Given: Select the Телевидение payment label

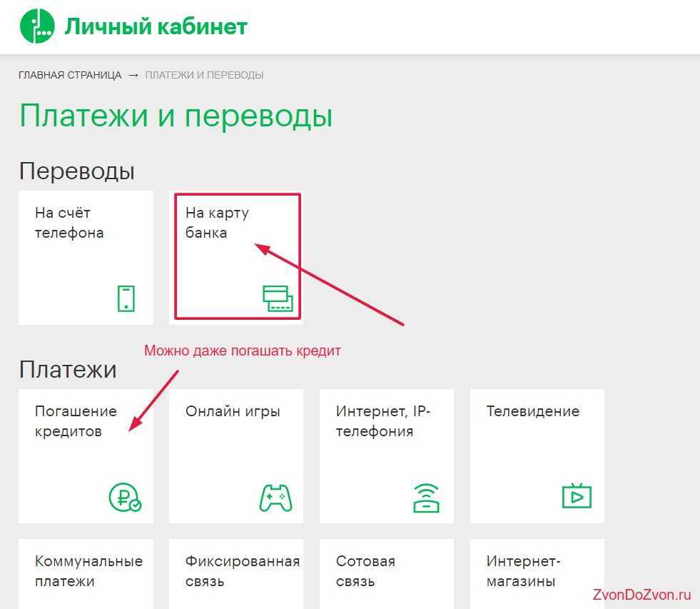Looking at the screenshot, I should coord(532,411).
